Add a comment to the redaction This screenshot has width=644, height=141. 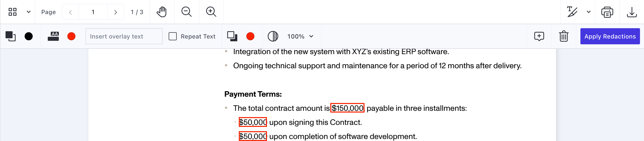coord(539,37)
